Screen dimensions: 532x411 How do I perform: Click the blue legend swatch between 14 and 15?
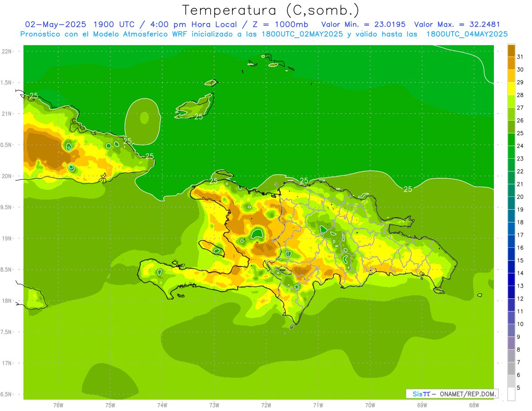click(x=511, y=267)
